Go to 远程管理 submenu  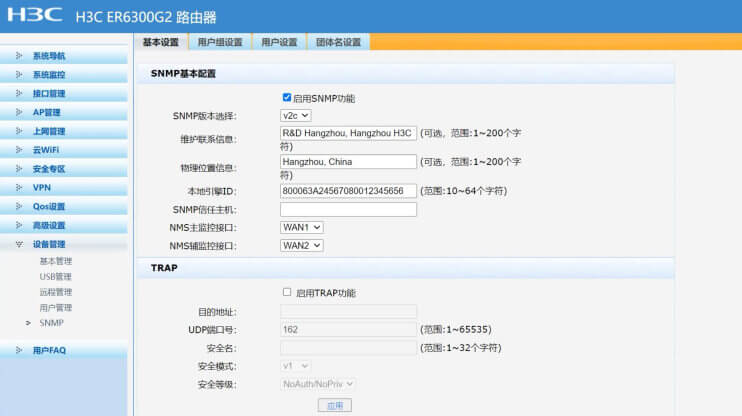[56, 292]
